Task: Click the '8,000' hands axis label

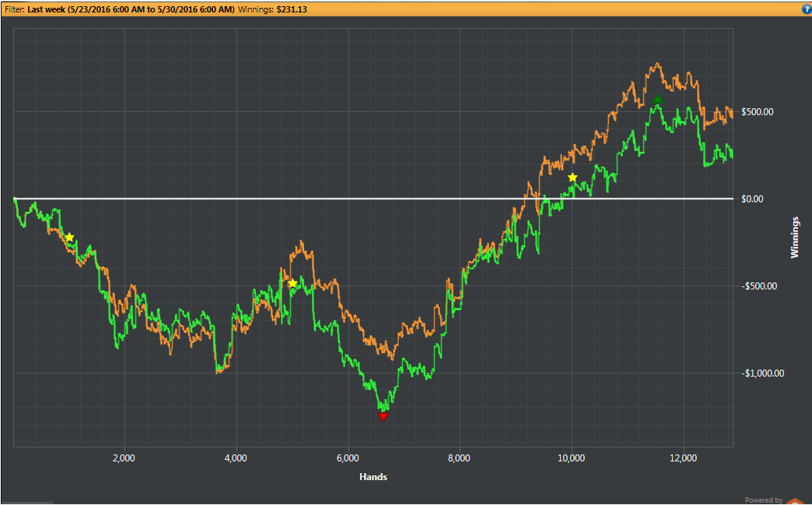Action: (460, 458)
